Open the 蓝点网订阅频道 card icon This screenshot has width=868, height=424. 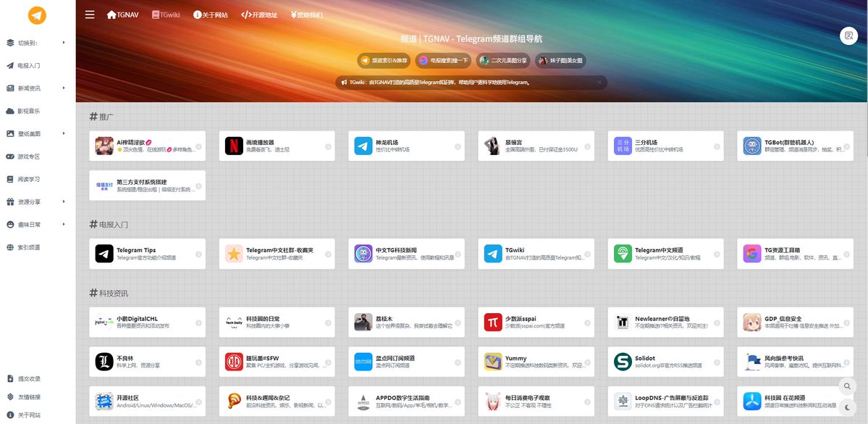[x=363, y=362]
